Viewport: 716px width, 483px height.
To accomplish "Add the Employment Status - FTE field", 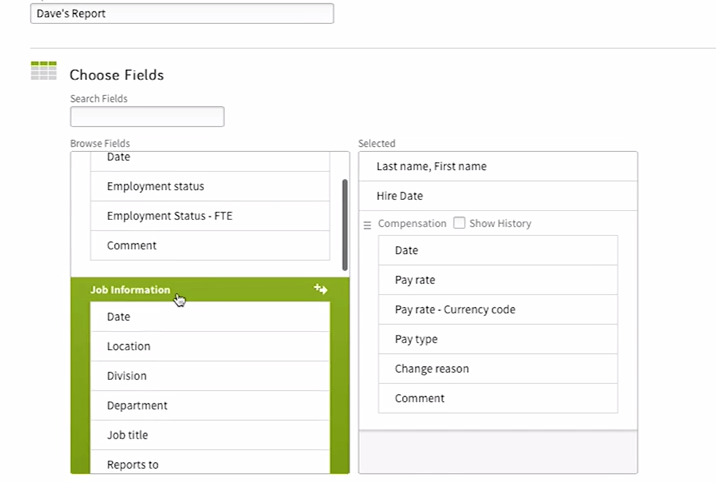I will click(x=210, y=216).
